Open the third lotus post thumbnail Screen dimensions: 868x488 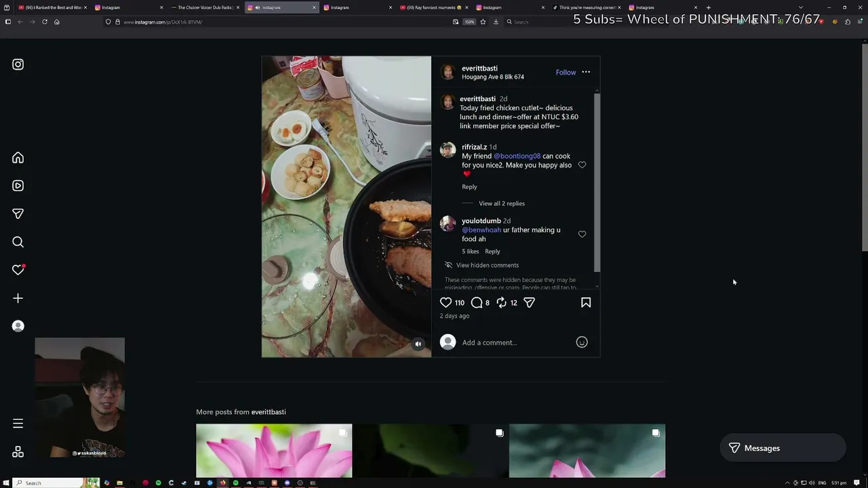587,451
